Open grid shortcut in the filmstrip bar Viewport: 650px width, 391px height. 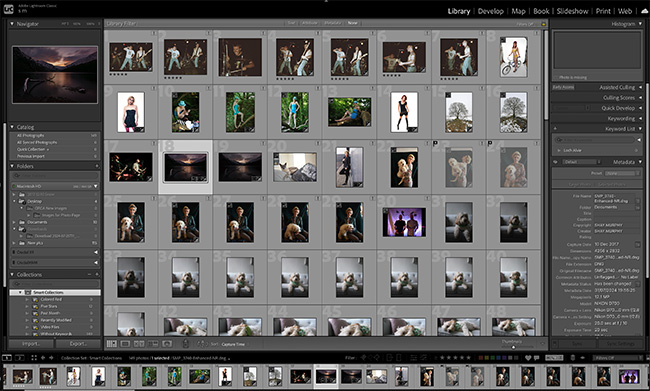(x=34, y=357)
